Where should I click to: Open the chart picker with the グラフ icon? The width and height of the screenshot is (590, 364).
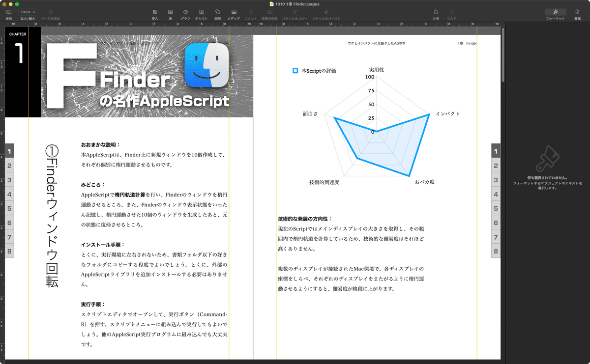[x=185, y=13]
